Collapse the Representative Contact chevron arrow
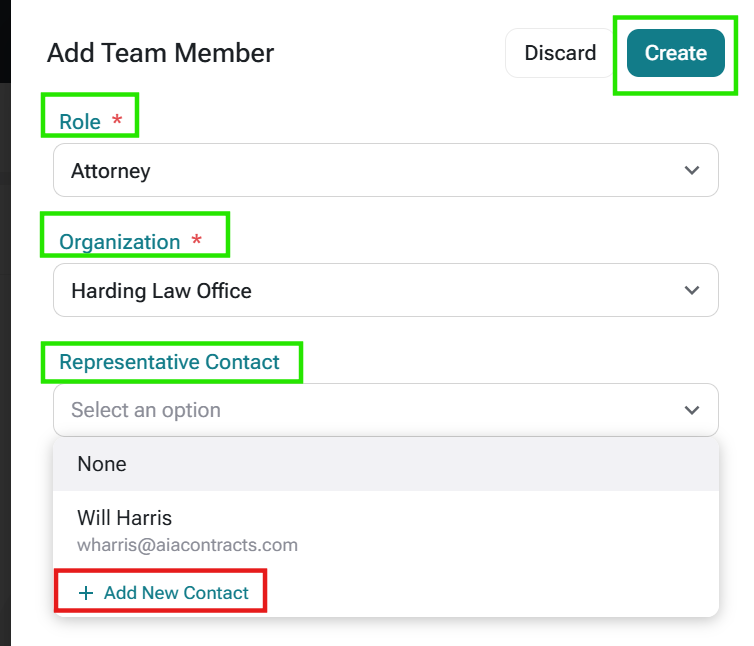 (x=691, y=410)
